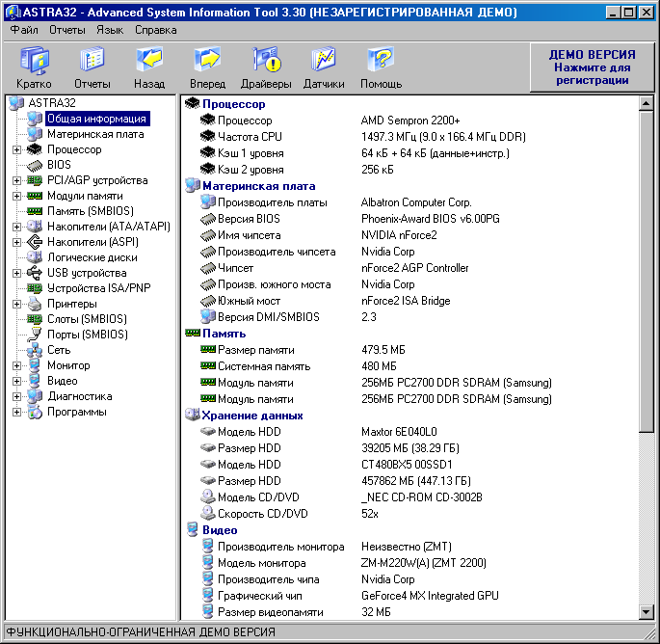The width and height of the screenshot is (660, 644).
Task: Click the CT480BX500SSD1 HDD model value
Action: [x=407, y=465]
